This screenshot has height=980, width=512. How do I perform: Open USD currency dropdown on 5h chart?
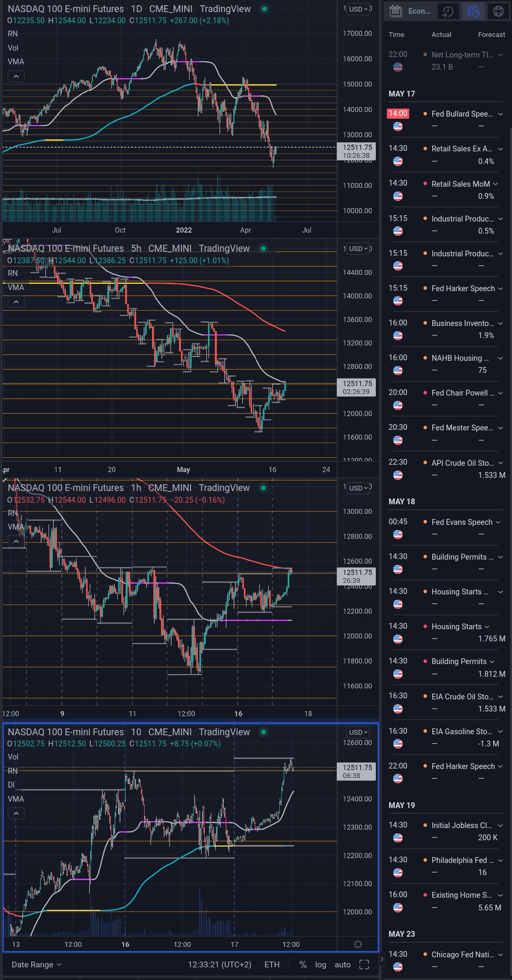pos(358,248)
